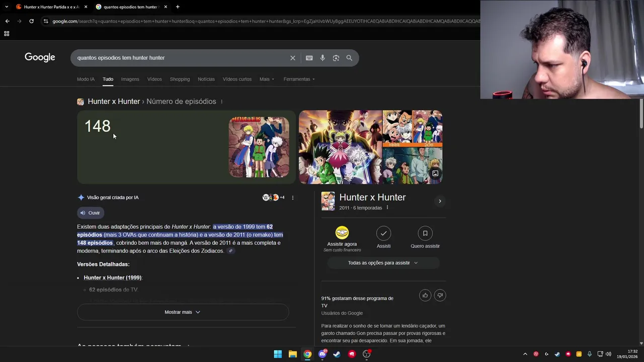Open the Hunter x Hunter knowledge panel title

[x=372, y=197]
